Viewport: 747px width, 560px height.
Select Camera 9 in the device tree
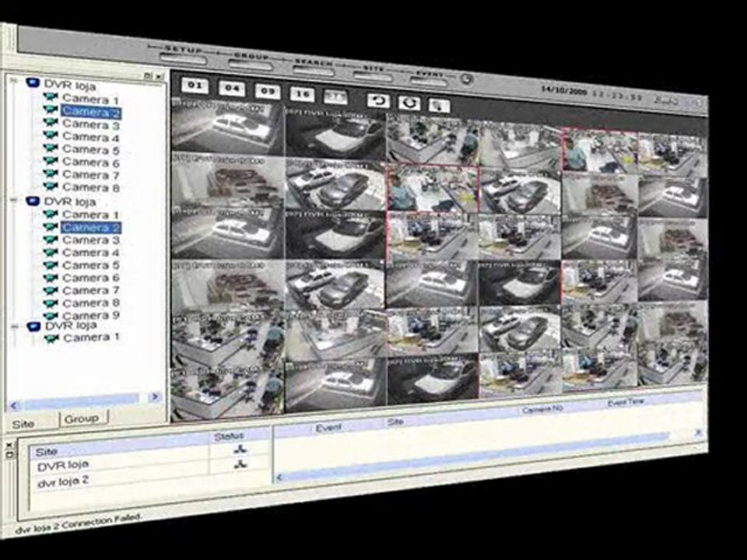click(x=90, y=315)
